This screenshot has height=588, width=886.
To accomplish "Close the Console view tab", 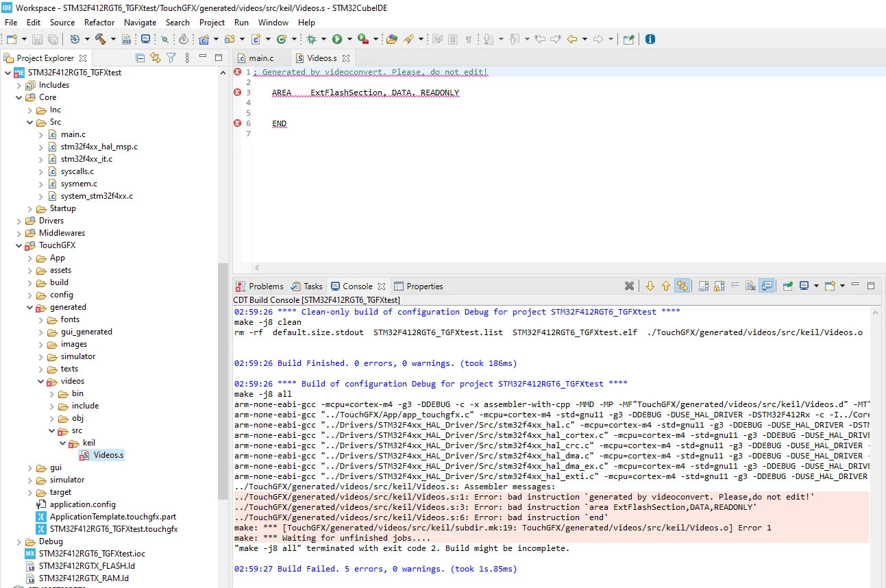I will 382,286.
